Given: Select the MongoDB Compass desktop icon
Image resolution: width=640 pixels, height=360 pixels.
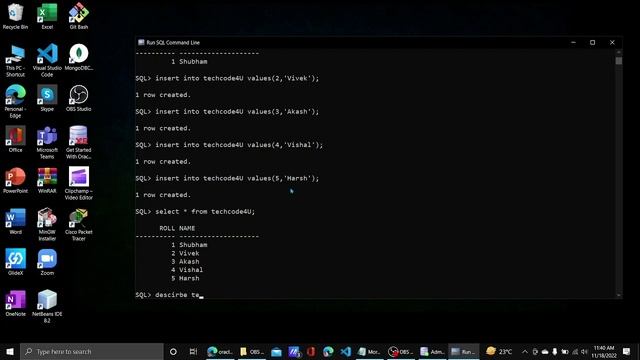Looking at the screenshot, I should [79, 57].
